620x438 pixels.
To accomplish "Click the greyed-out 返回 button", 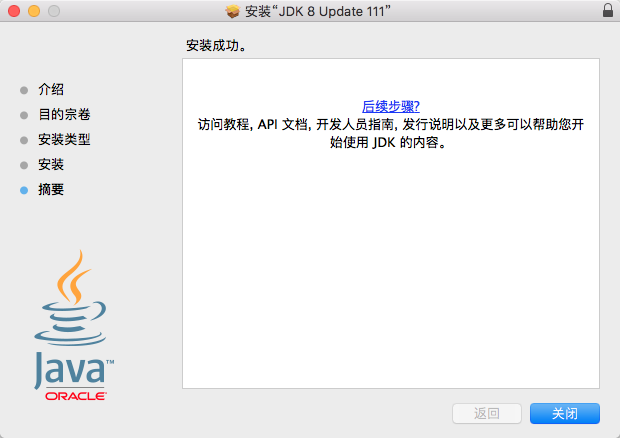I will click(x=487, y=413).
